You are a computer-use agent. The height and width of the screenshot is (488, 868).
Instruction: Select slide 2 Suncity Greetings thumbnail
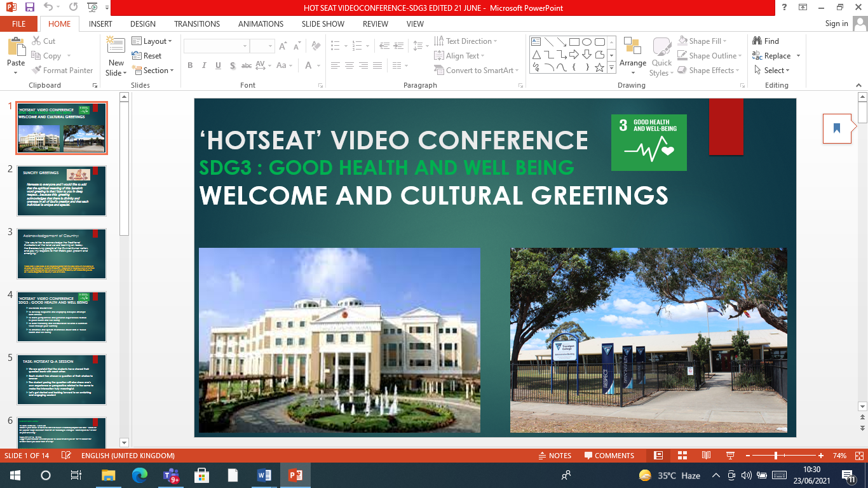click(62, 191)
